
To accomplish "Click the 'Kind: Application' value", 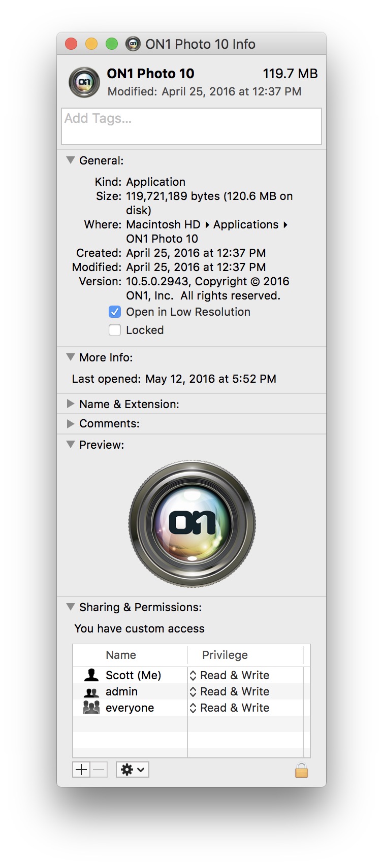I will (x=155, y=182).
